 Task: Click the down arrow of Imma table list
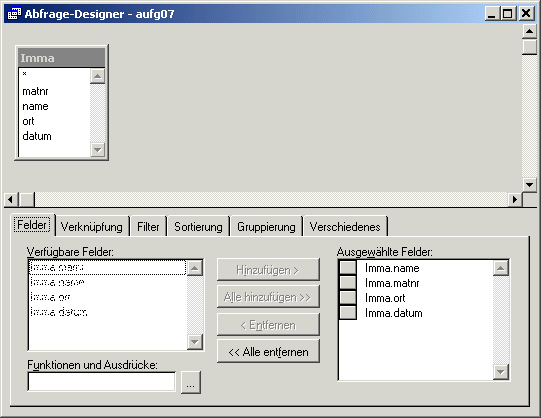point(98,150)
